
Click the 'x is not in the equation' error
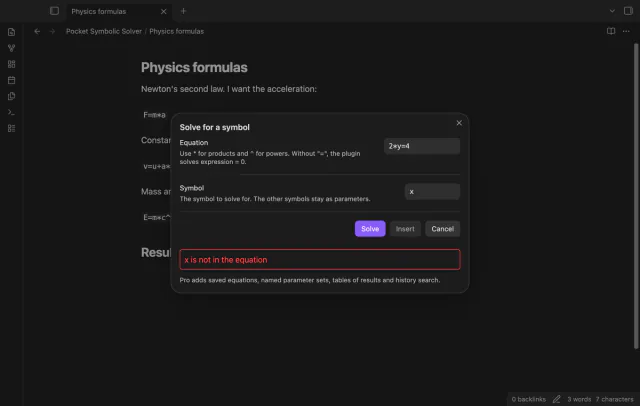(x=320, y=260)
